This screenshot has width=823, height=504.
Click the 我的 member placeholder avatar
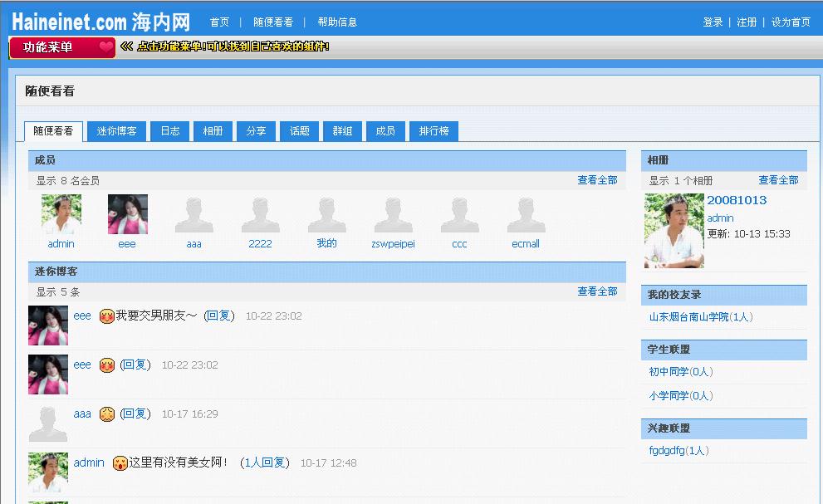click(327, 214)
